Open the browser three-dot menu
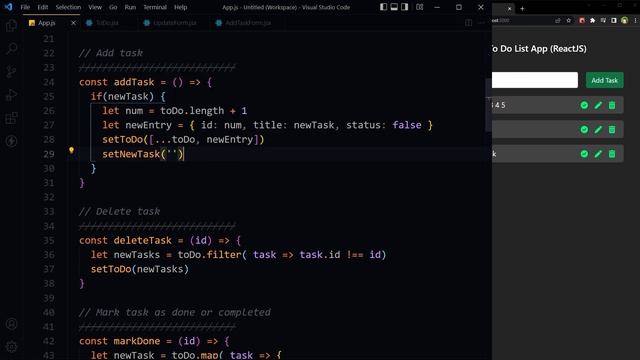Viewport: 640px width, 360px height. (636, 20)
